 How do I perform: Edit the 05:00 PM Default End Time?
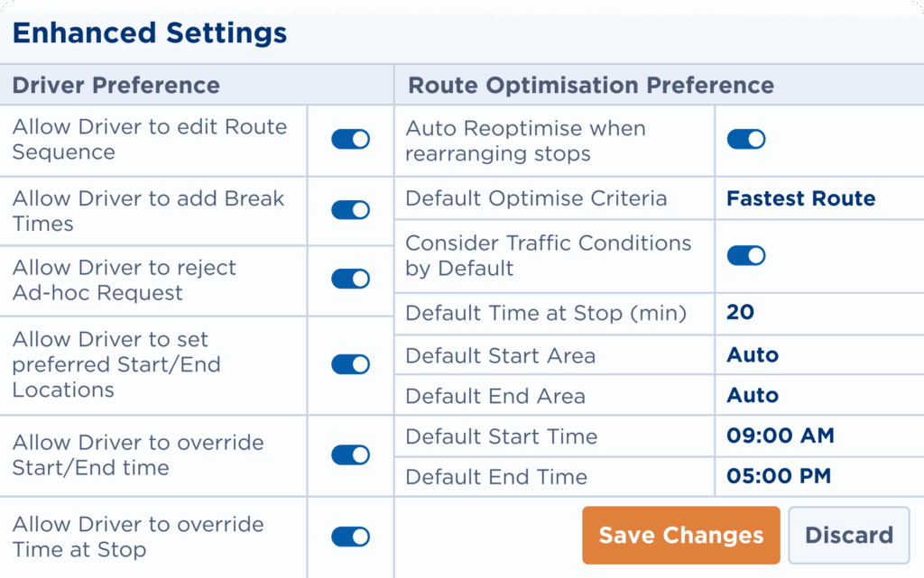point(778,477)
